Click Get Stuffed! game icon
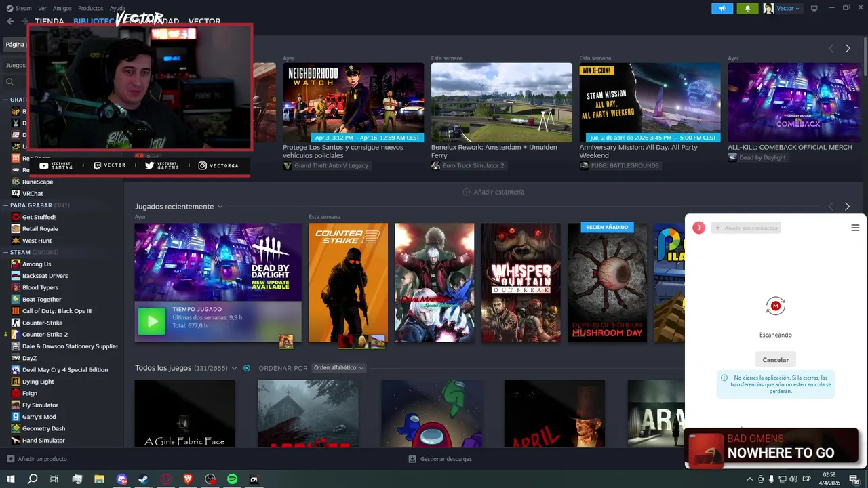 coord(16,217)
